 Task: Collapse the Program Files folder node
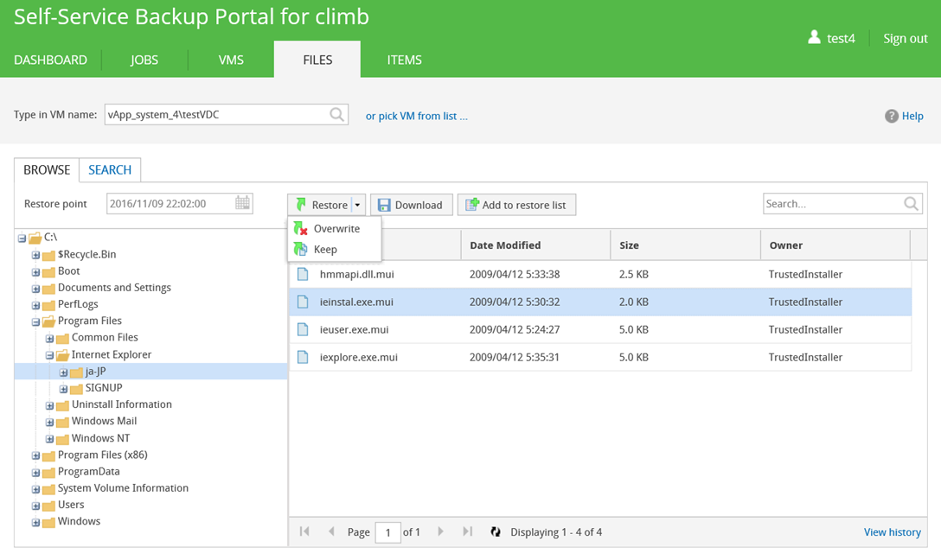[35, 321]
